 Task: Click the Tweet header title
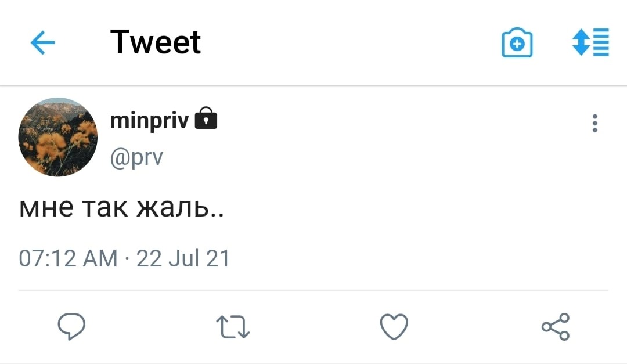[156, 42]
